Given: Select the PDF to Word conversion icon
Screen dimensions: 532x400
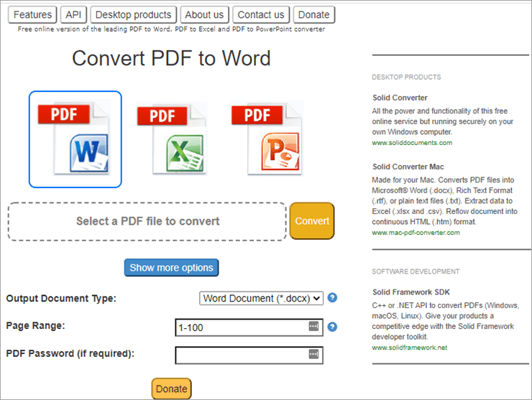Looking at the screenshot, I should pos(75,139).
